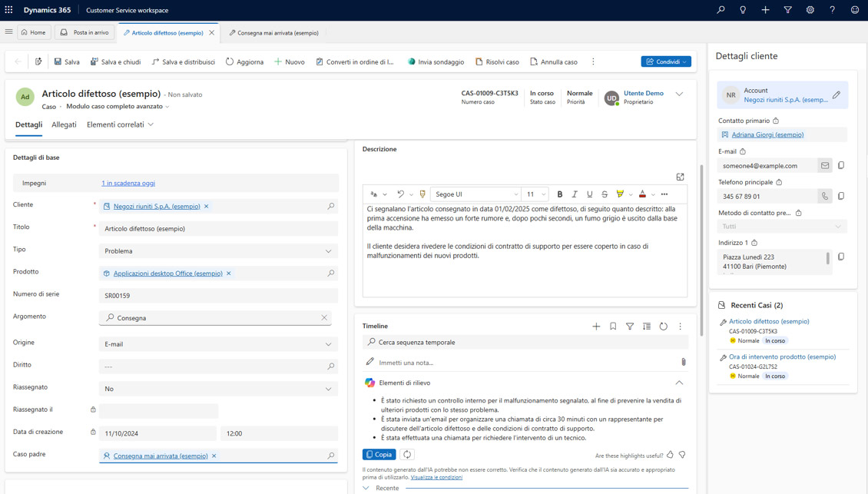Apply strikethrough in the description editor
This screenshot has width=868, height=494.
pyautogui.click(x=604, y=194)
